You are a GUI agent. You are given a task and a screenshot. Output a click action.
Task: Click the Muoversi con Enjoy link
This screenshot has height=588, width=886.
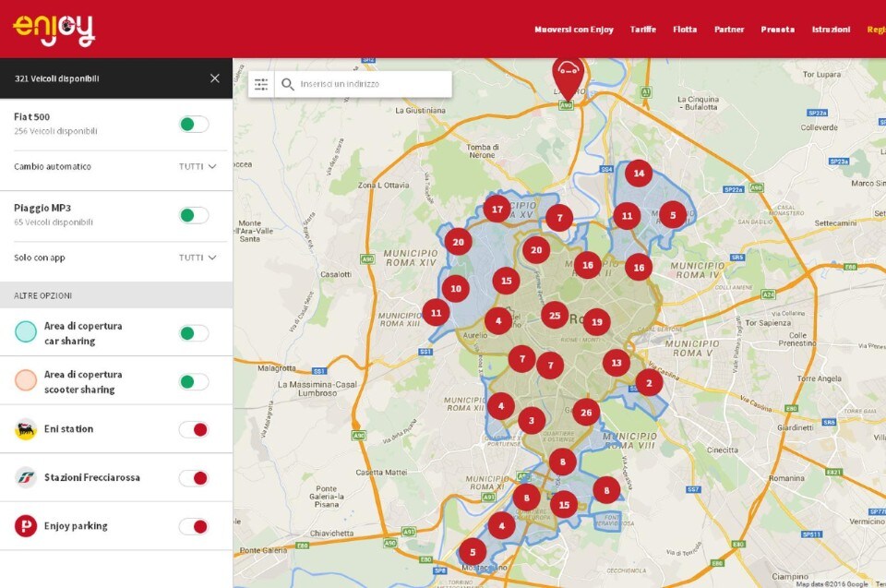tap(573, 30)
